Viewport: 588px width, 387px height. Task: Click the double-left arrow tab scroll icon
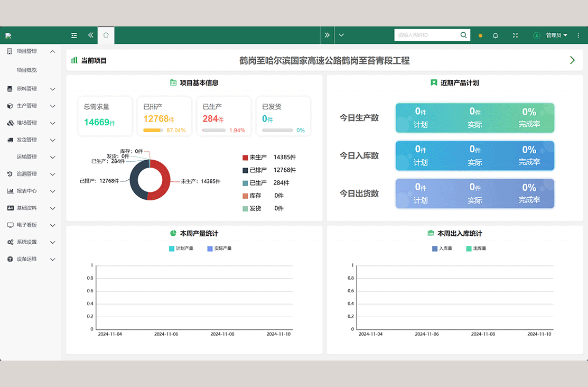90,35
